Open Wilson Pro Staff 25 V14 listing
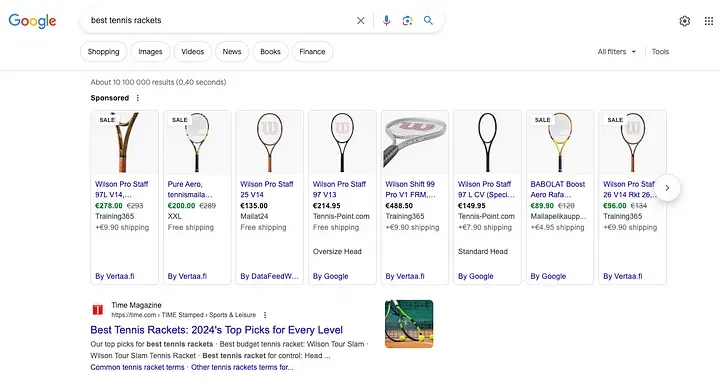720x384 pixels. click(267, 189)
